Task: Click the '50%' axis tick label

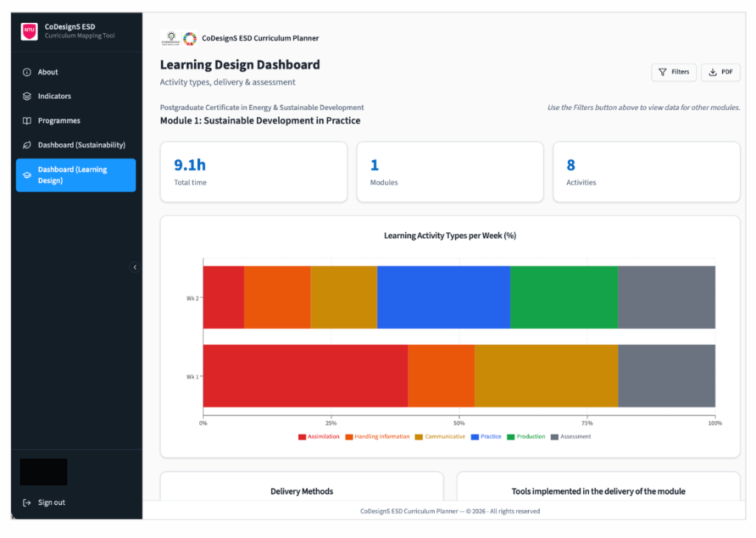Action: point(459,424)
